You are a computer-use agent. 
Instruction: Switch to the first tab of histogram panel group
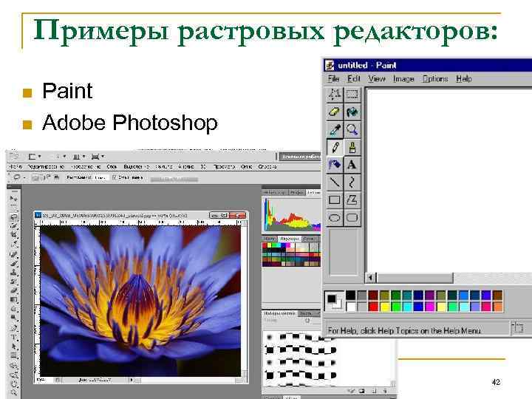[x=274, y=192]
